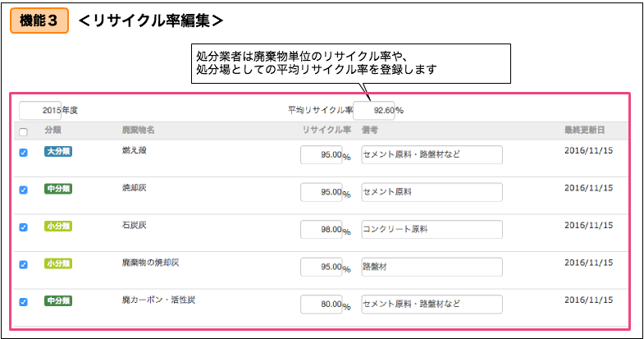This screenshot has height=339, width=644.
Task: Click the 大分類 badge in 燃え殻 row
Action: click(x=57, y=152)
